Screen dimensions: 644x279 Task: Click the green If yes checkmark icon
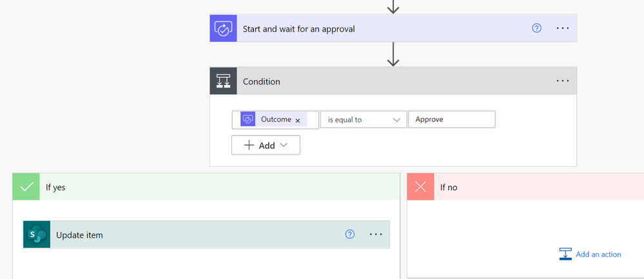point(26,188)
